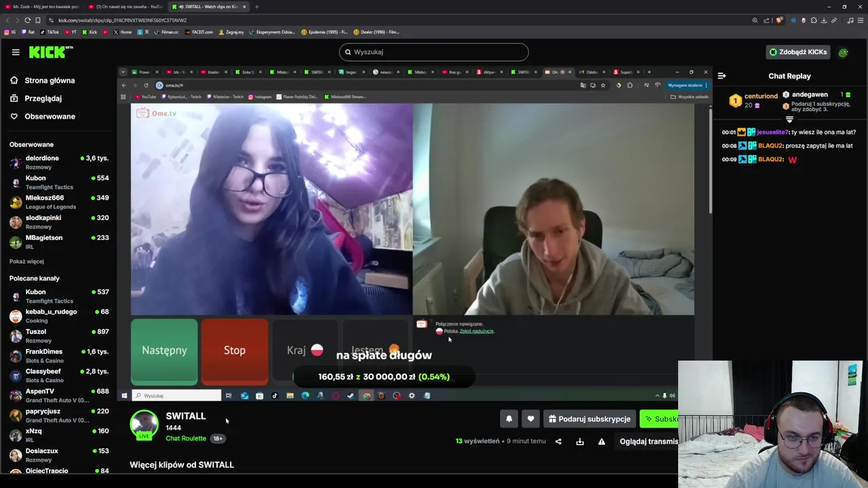Screen dimensions: 868x488
Task: Open recommended channel Tuszol
Action: coord(59,335)
